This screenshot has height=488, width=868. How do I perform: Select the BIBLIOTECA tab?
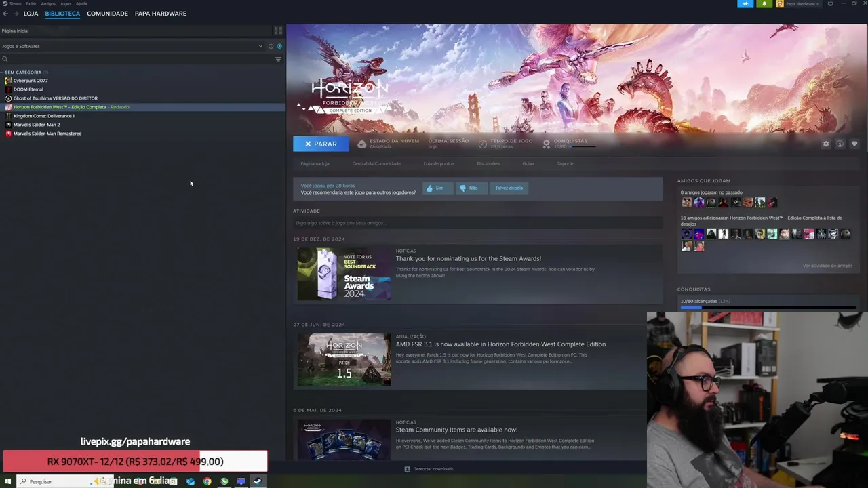tap(62, 14)
